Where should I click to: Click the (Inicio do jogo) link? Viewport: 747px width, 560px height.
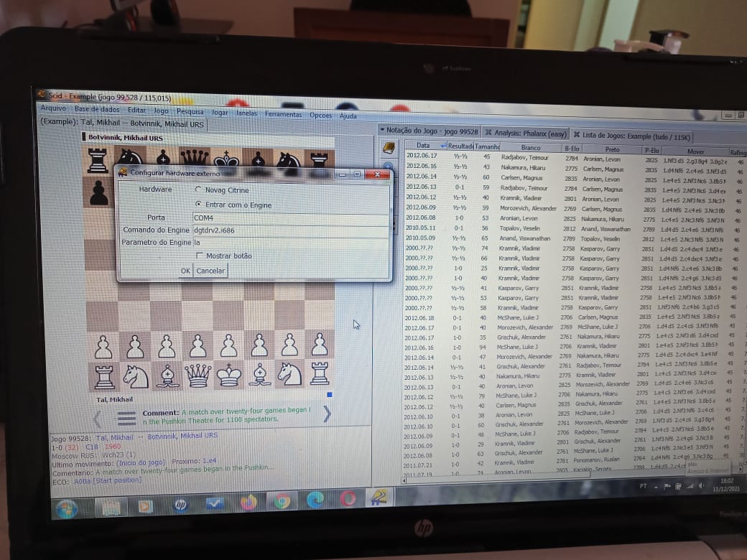141,462
